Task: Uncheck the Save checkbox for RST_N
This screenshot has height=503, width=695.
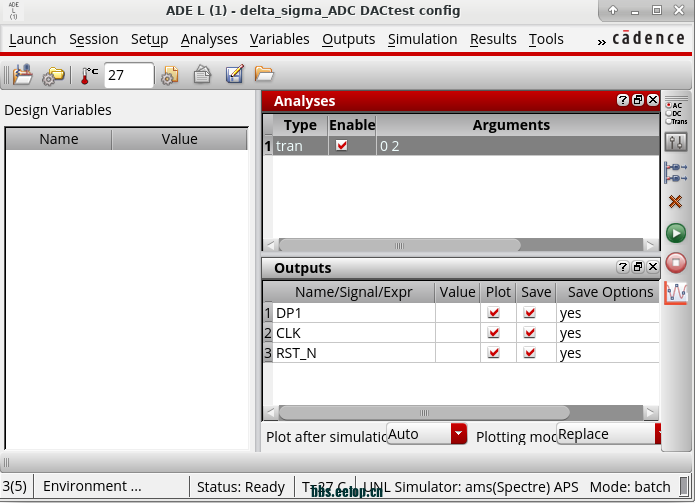Action: point(530,353)
